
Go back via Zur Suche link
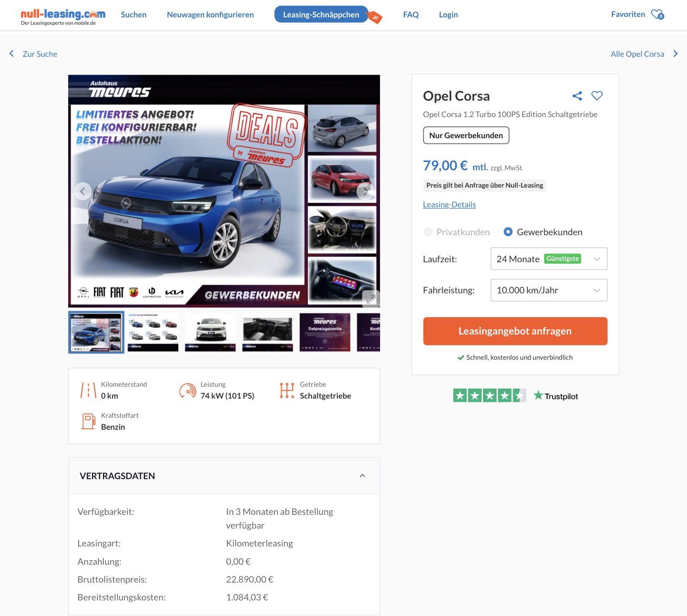(39, 54)
